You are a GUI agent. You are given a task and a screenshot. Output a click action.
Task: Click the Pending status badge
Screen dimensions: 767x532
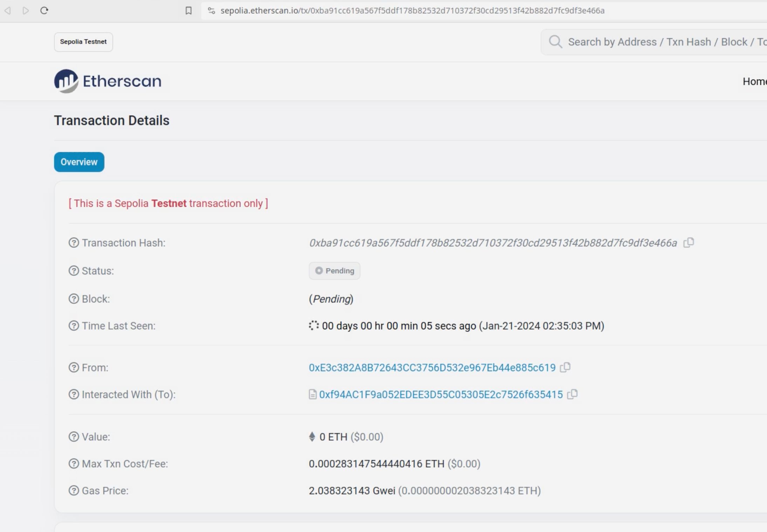[x=334, y=271]
